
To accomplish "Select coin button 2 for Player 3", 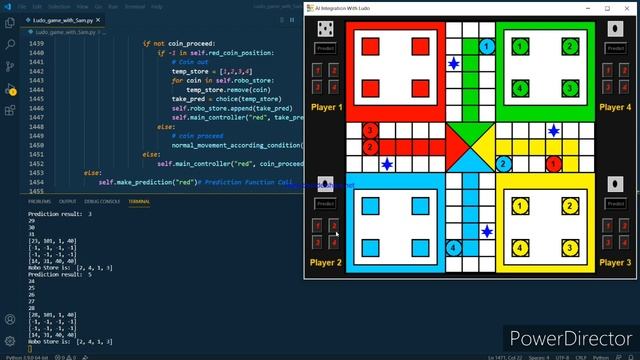I will (624, 226).
